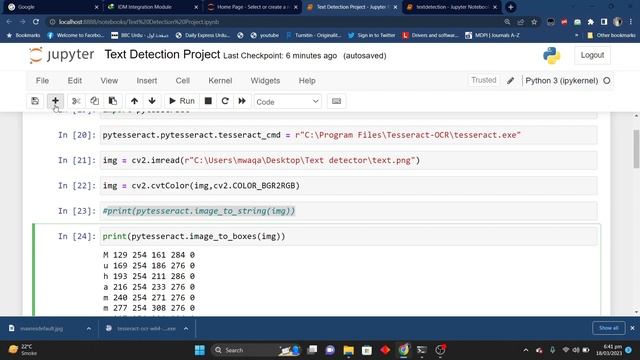This screenshot has height=360, width=640.
Task: Open File Explorer from the taskbar
Action: pyautogui.click(x=349, y=350)
